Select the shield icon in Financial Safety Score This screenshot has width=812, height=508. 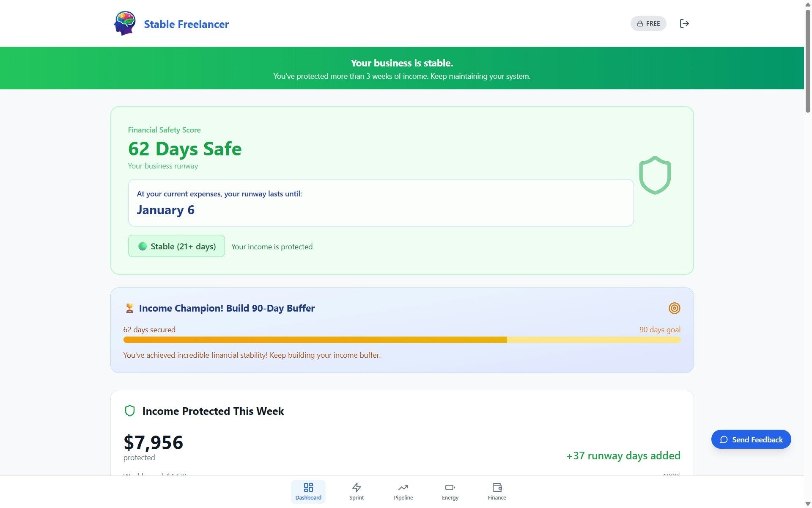click(655, 175)
